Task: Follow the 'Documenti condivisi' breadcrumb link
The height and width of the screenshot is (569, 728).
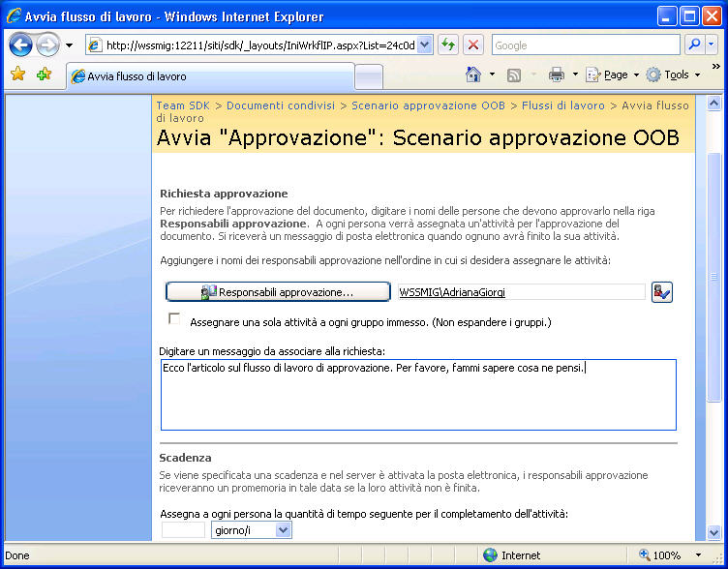Action: [281, 105]
